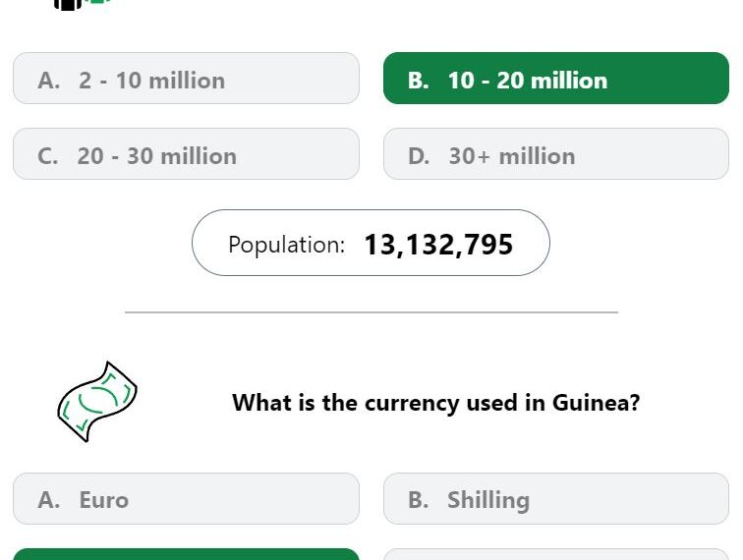Click the cropped black-and-green icon at top
Image resolution: width=743 pixels, height=560 pixels.
83,4
